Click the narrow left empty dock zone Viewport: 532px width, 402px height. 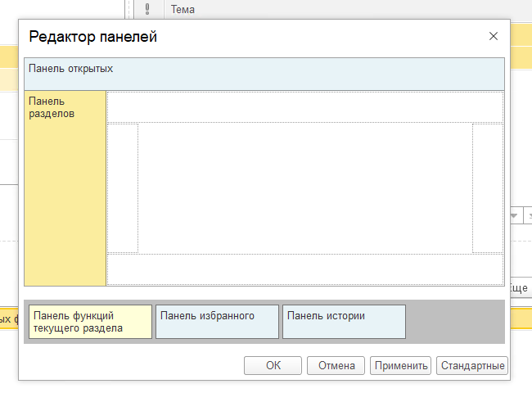click(x=123, y=188)
